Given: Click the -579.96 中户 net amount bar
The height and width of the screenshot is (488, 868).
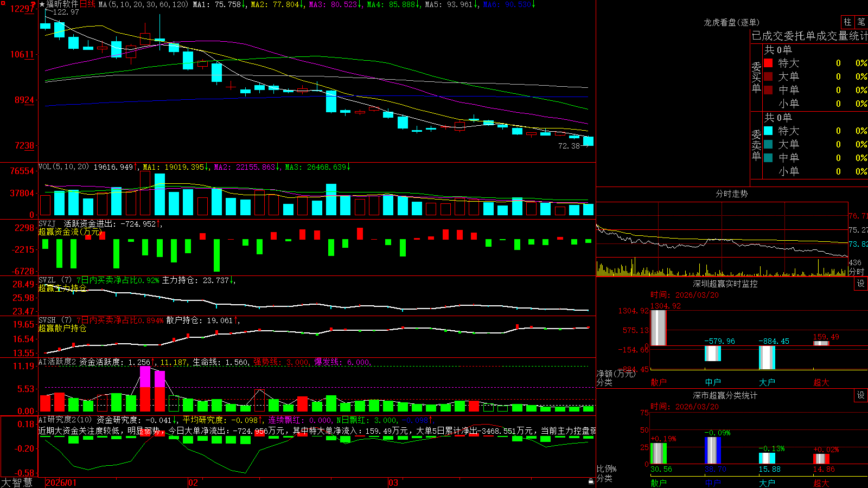Looking at the screenshot, I should pos(713,354).
